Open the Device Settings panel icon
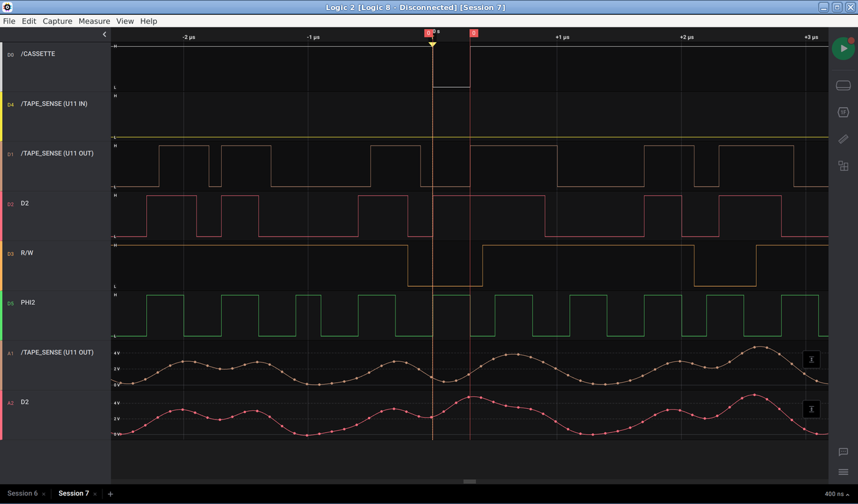 (843, 86)
